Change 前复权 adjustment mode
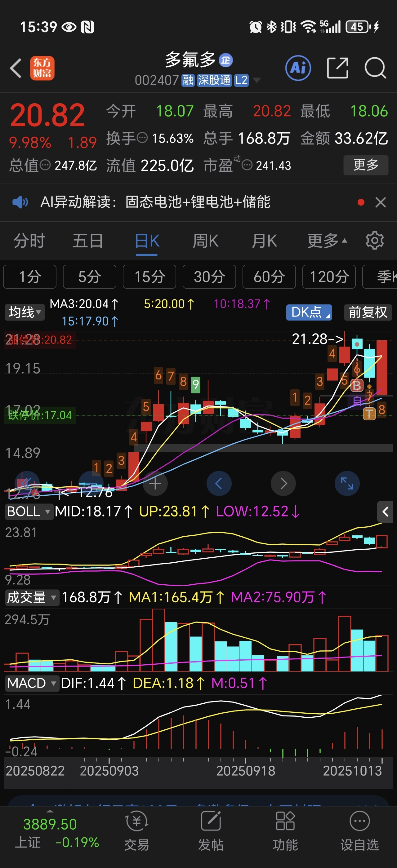397x868 pixels. click(368, 312)
